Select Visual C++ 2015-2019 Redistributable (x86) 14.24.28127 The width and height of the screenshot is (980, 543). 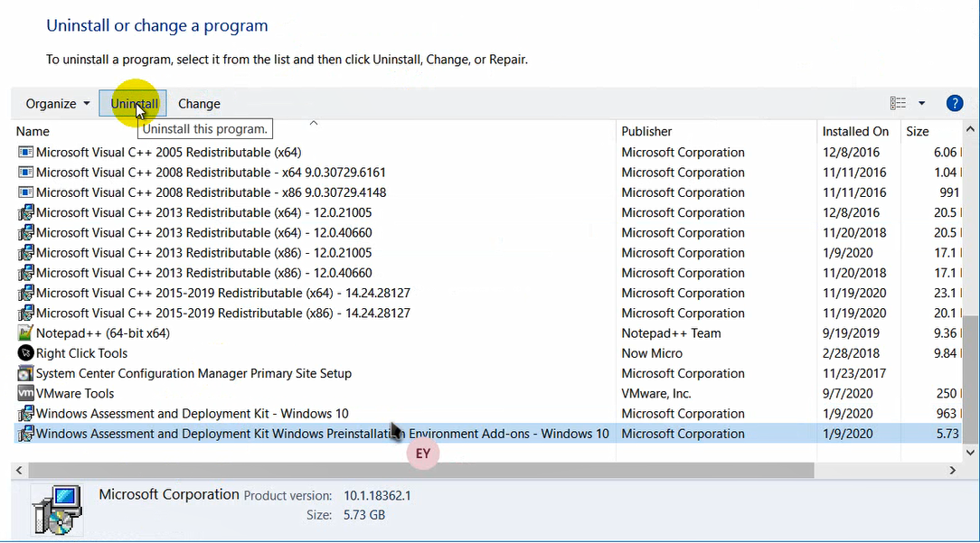(223, 313)
